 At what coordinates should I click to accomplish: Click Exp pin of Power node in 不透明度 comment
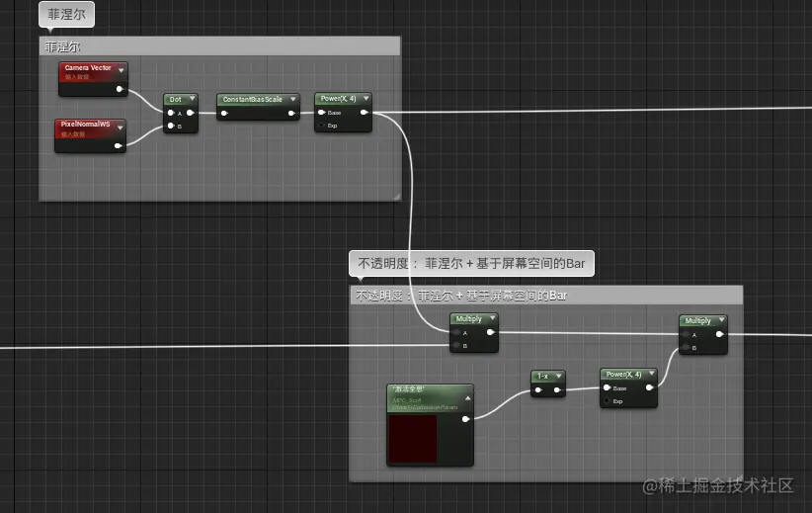(607, 401)
